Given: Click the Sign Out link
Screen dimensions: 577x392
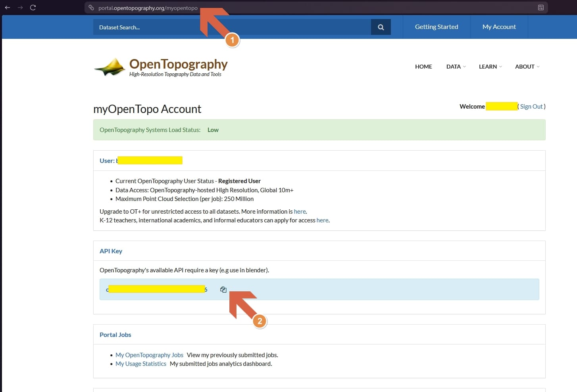Looking at the screenshot, I should pyautogui.click(x=531, y=107).
